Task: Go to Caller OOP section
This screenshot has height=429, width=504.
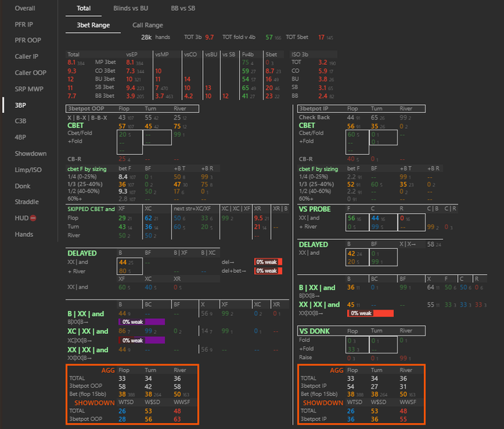Action: point(30,73)
